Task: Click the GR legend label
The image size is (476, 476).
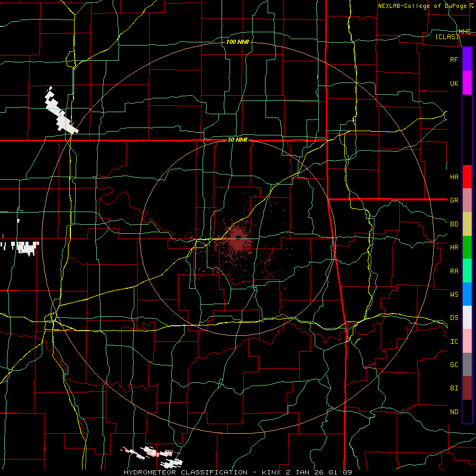Action: [454, 200]
